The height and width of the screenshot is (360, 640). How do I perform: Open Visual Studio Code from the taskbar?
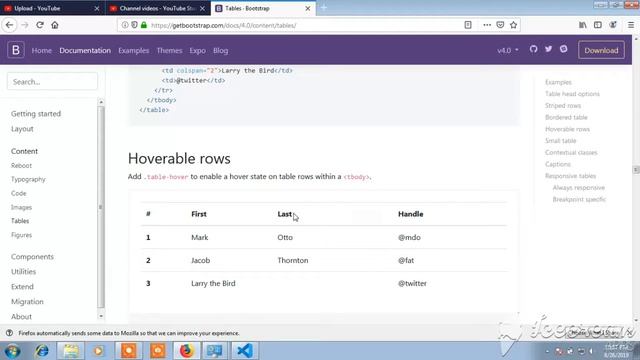tap(245, 351)
